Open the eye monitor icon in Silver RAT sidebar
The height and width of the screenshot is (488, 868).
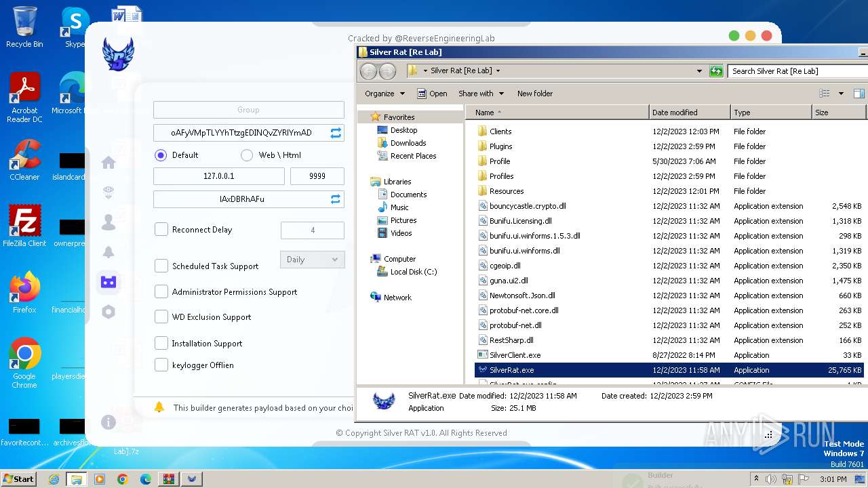(x=108, y=193)
